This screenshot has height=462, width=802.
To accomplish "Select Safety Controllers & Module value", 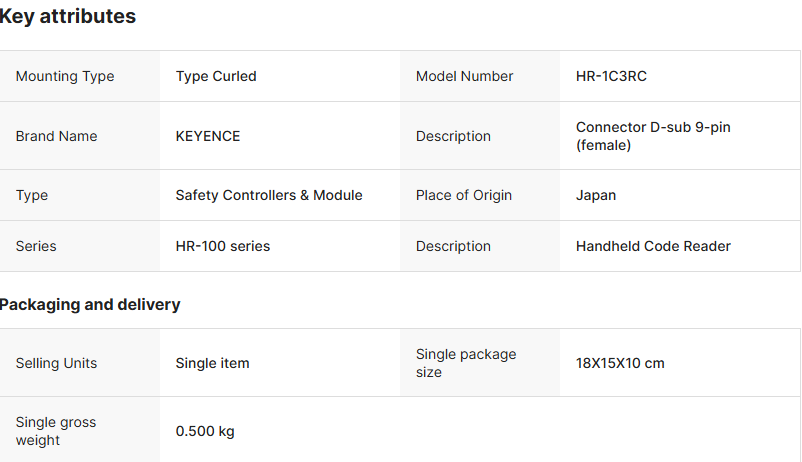I will (269, 195).
